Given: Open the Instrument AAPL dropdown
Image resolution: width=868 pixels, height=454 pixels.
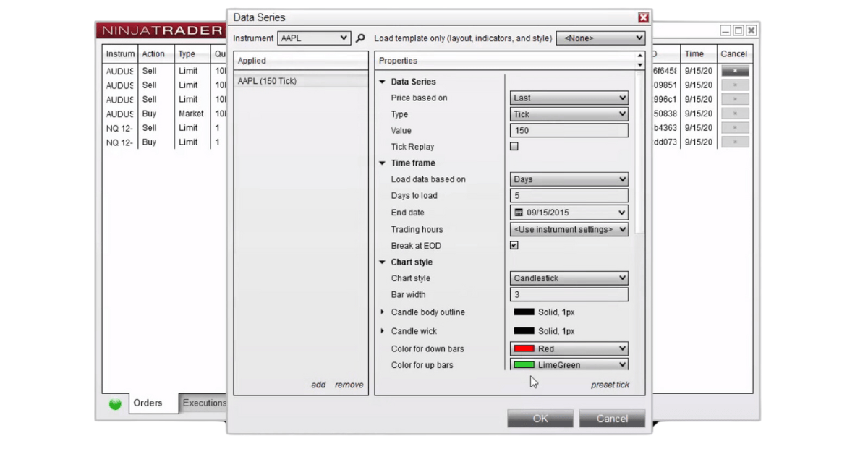Looking at the screenshot, I should click(314, 38).
